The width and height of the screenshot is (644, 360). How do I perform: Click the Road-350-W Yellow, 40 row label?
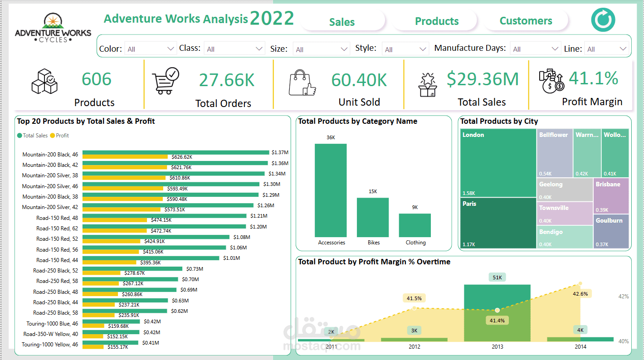tap(51, 334)
